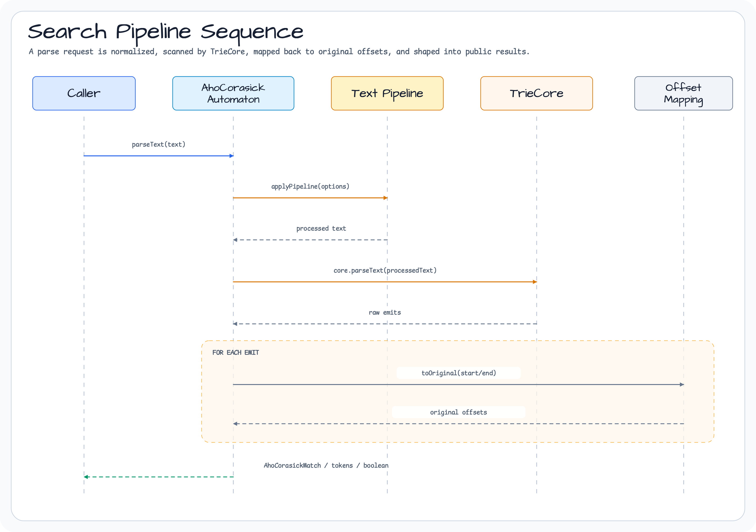
Task: Click the TrieCore participant box
Action: coord(536,93)
